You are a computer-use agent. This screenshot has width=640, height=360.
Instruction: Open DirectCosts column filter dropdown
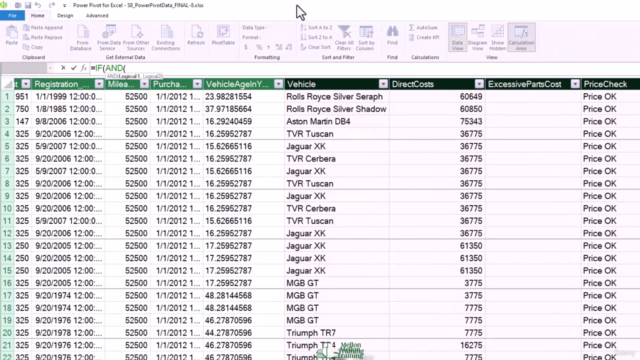point(479,84)
